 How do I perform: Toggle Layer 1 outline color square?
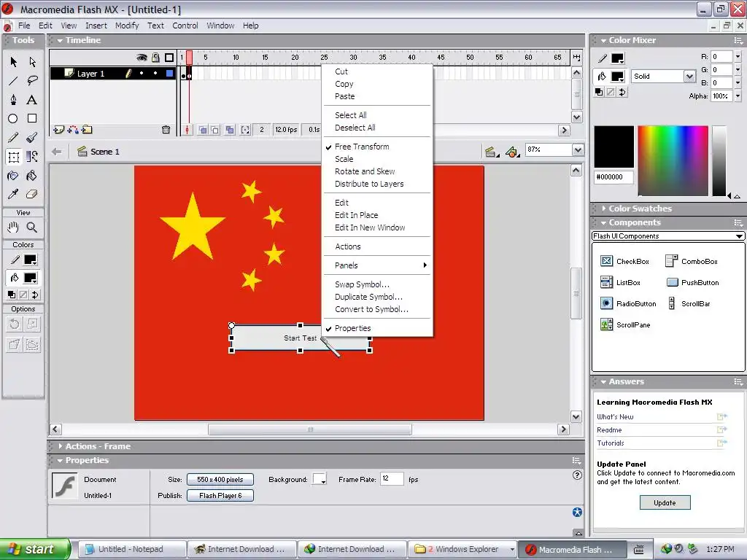click(169, 74)
